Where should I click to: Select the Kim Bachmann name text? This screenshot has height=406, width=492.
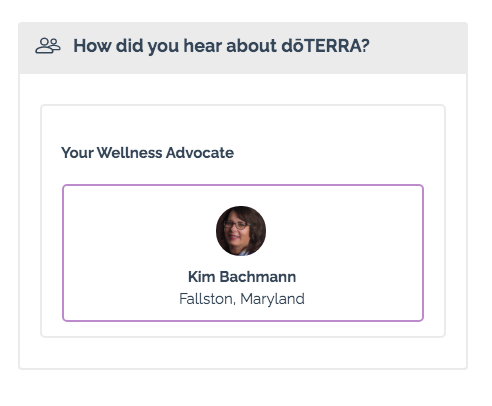pyautogui.click(x=242, y=277)
